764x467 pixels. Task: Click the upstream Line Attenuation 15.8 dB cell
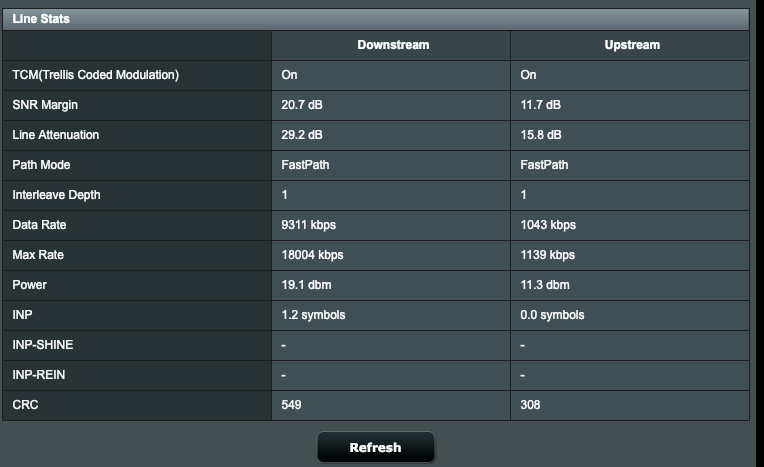pos(630,135)
